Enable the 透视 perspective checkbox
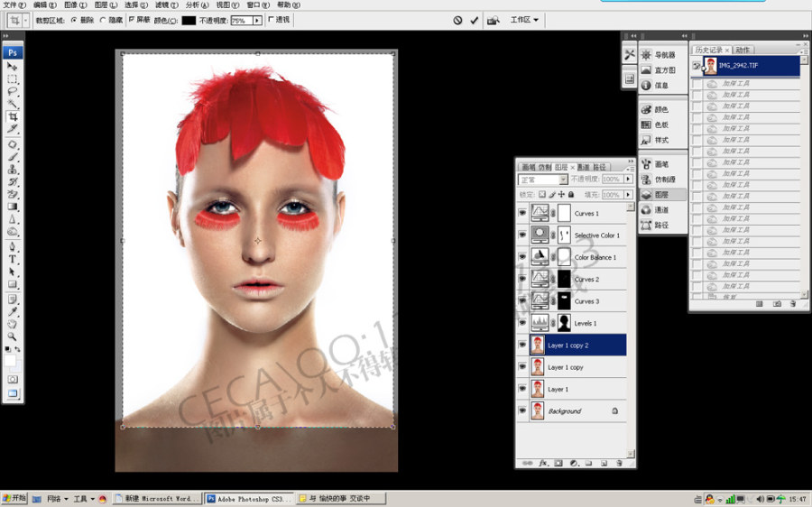Screen dimensions: 812x507 (272, 20)
